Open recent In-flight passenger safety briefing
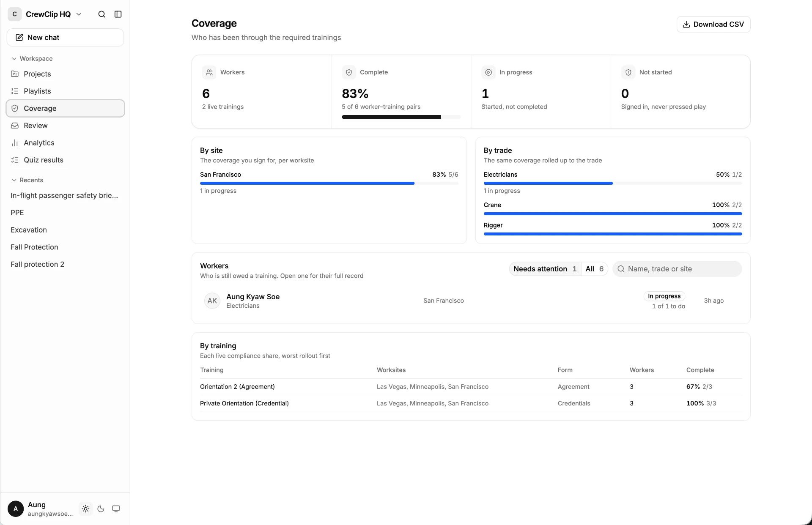812x525 pixels. pyautogui.click(x=64, y=195)
